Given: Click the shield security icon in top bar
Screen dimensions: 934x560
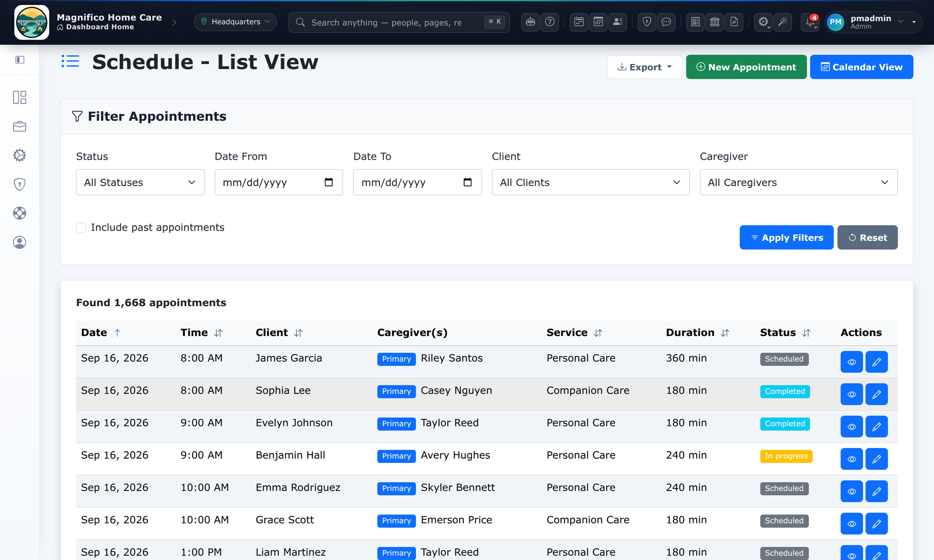Looking at the screenshot, I should click(x=647, y=22).
